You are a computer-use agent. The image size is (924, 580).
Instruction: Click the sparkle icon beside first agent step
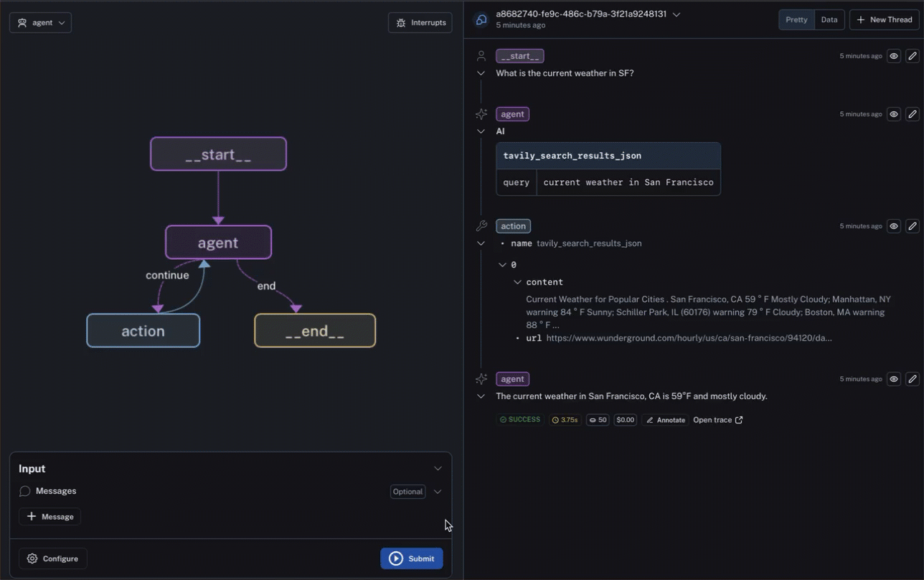[x=481, y=114]
